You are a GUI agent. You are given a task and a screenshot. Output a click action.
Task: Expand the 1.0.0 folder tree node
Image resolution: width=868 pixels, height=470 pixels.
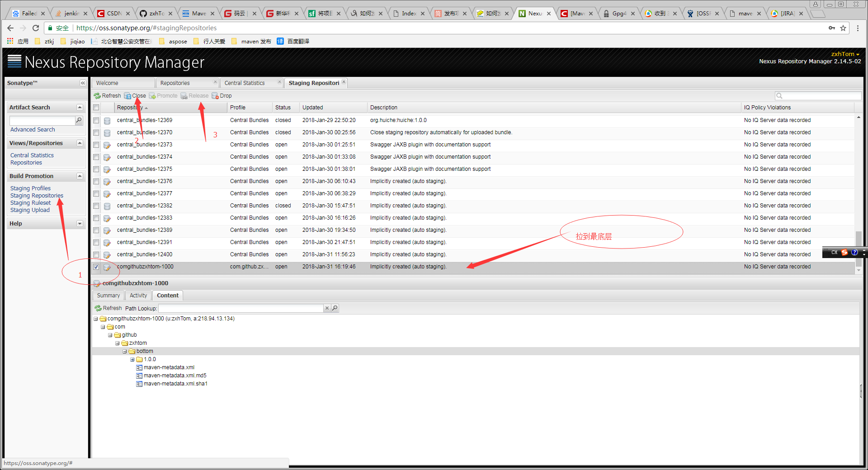132,360
